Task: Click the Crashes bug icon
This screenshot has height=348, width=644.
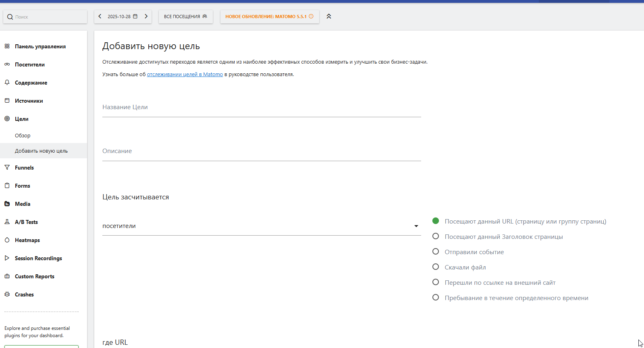Action: click(7, 294)
